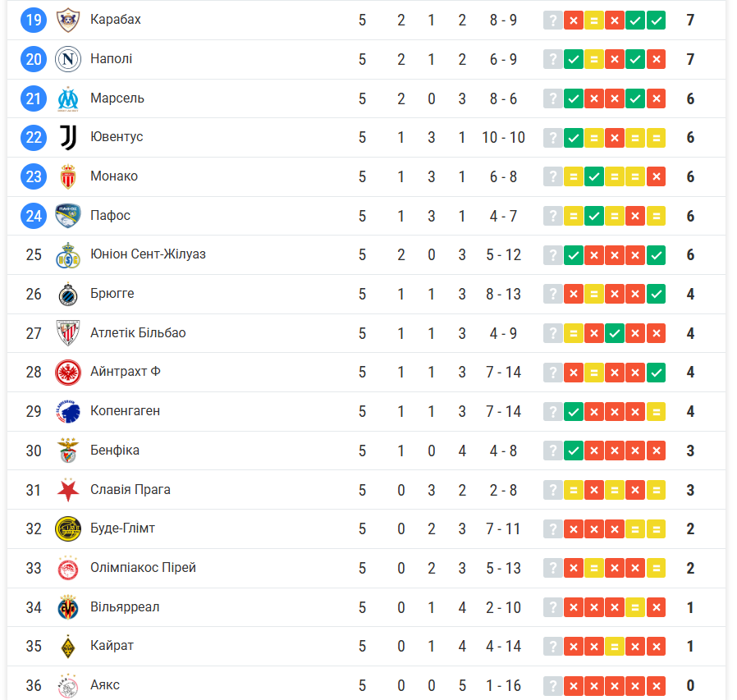The width and height of the screenshot is (737, 700).
Task: Click the gray question mark in Карабах row
Action: click(553, 20)
